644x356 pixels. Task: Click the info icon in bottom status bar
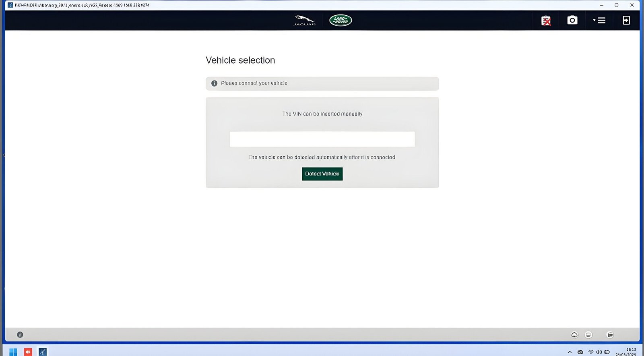coord(20,335)
